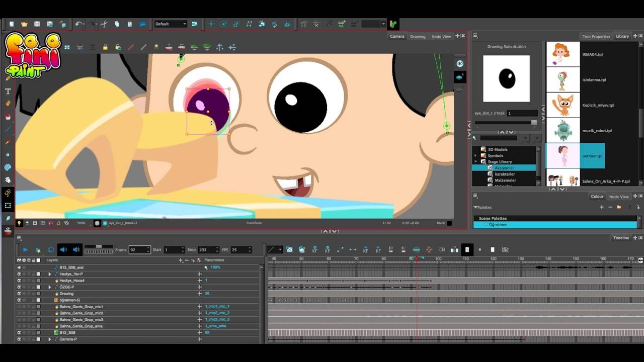644x362 pixels.
Task: Open a scene with the folder icon
Action: click(x=24, y=24)
